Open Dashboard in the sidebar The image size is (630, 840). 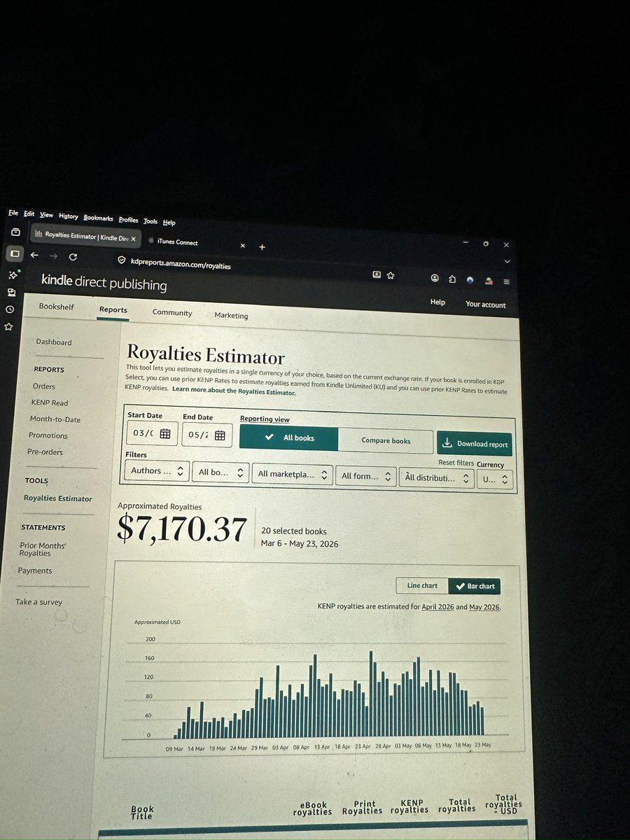(x=54, y=342)
